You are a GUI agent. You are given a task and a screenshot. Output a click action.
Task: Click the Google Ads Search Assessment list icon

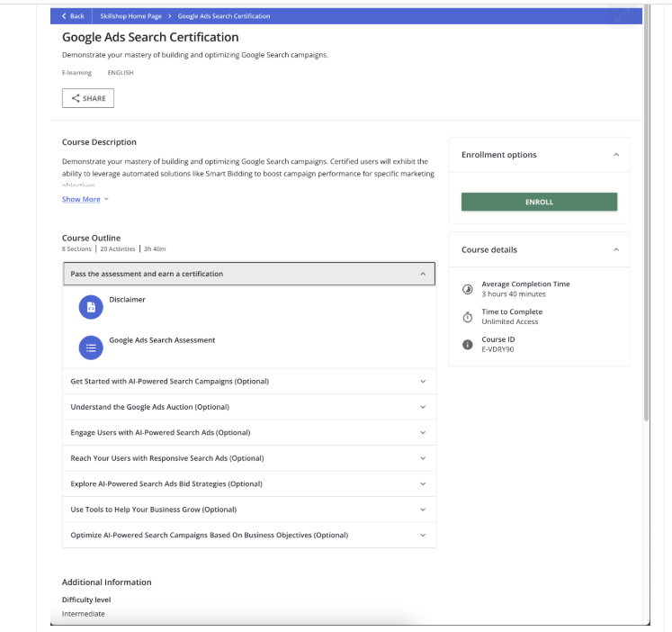click(91, 348)
